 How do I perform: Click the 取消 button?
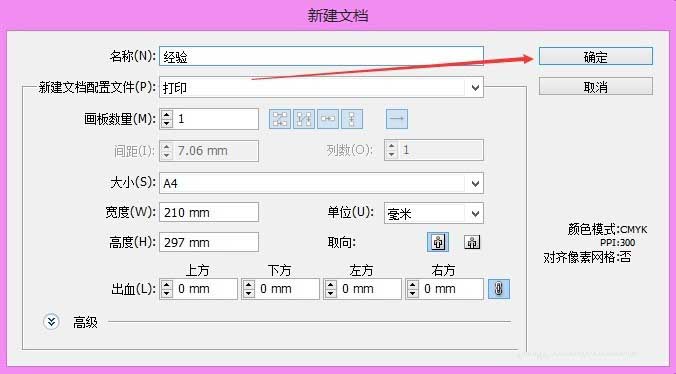tap(596, 87)
